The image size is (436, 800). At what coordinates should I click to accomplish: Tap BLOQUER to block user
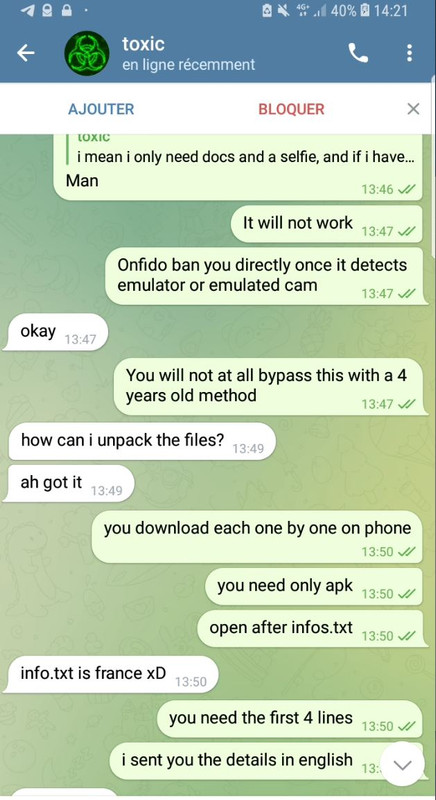click(291, 109)
